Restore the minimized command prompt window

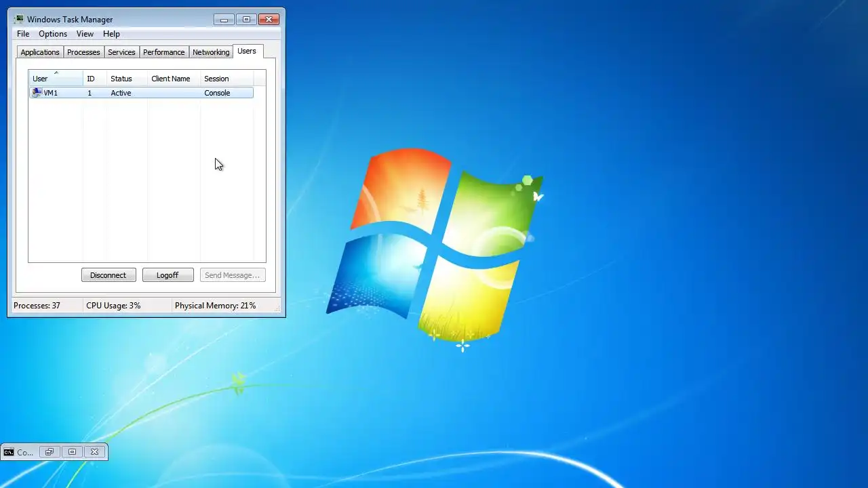point(49,452)
